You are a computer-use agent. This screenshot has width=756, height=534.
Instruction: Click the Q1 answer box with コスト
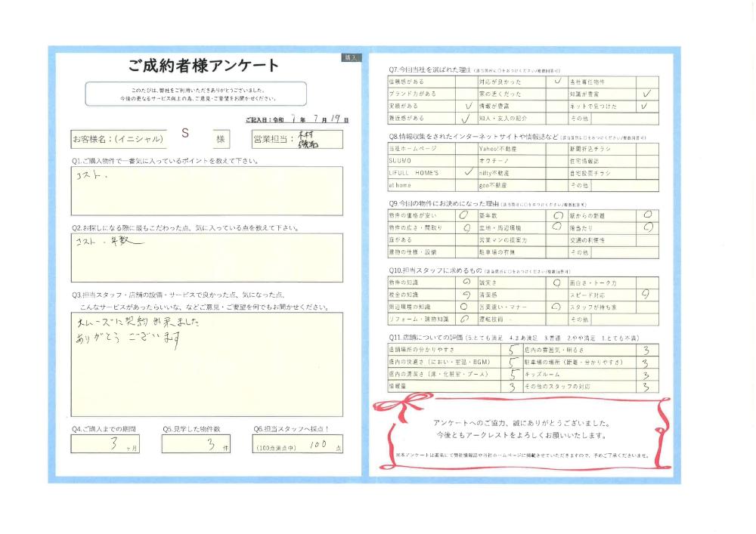[x=206, y=191]
